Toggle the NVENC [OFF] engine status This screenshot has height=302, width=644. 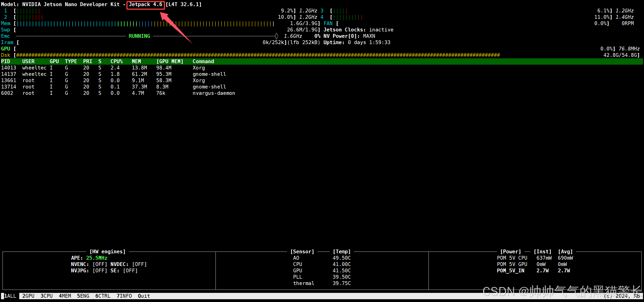pos(100,264)
